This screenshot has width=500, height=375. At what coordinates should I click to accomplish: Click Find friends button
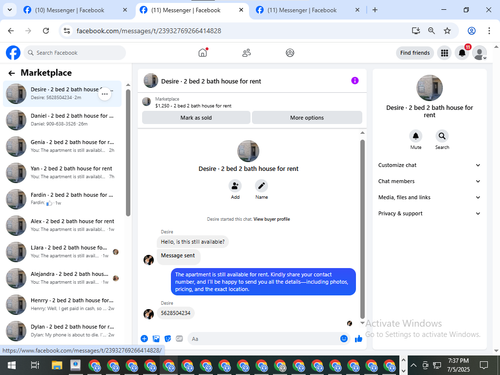tap(415, 53)
